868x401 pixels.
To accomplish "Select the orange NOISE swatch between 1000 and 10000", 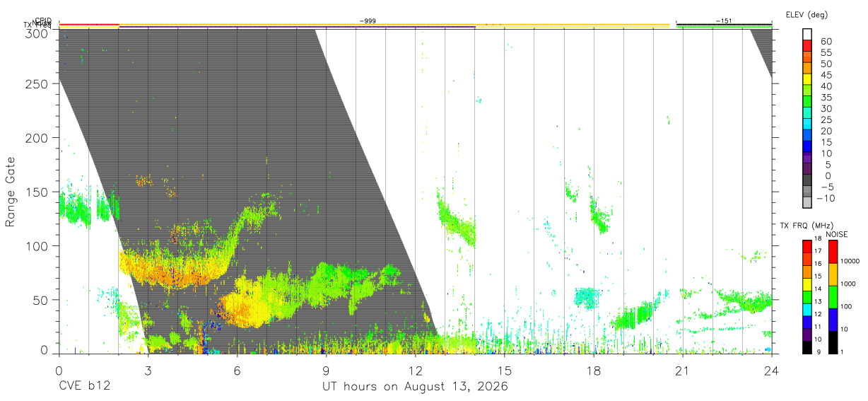I will 833,274.
